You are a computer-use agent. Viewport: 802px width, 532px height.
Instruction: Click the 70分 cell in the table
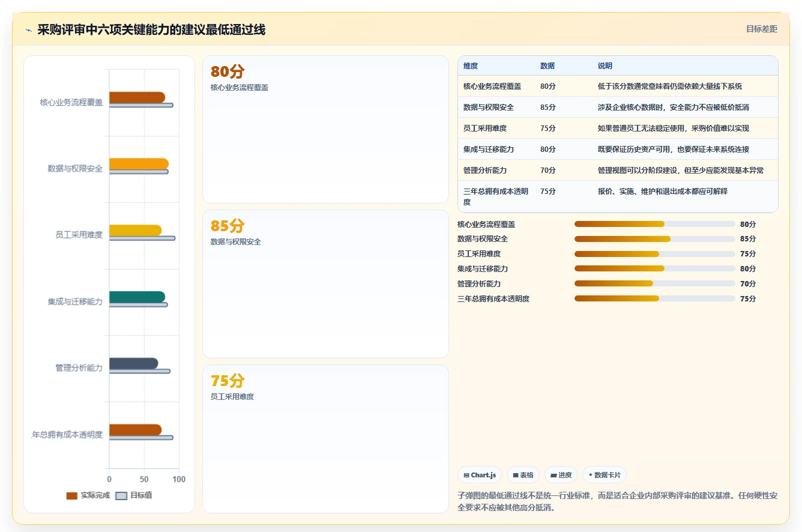coord(548,171)
